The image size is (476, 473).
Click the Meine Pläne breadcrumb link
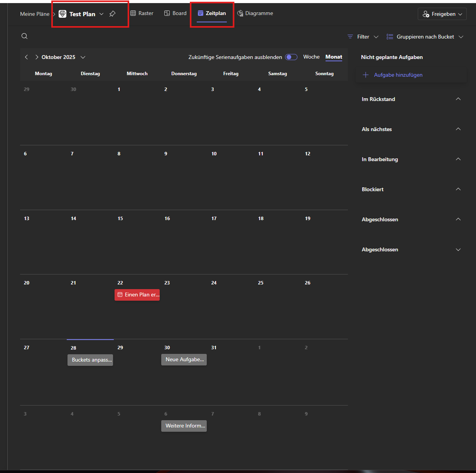coord(35,14)
